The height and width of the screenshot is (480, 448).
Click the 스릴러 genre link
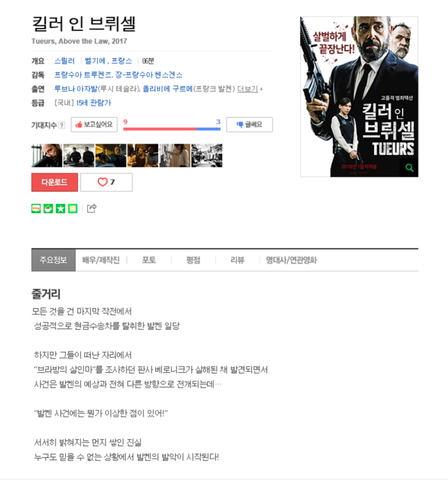[64, 61]
